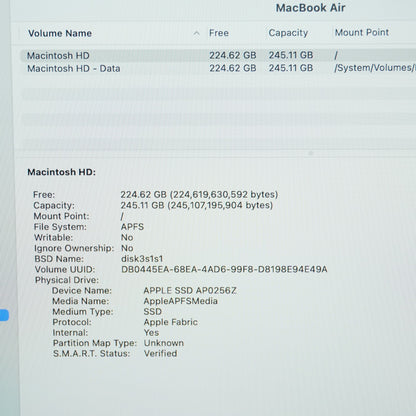
Task: Click the protocol value Apple Fabric
Action: click(x=171, y=322)
